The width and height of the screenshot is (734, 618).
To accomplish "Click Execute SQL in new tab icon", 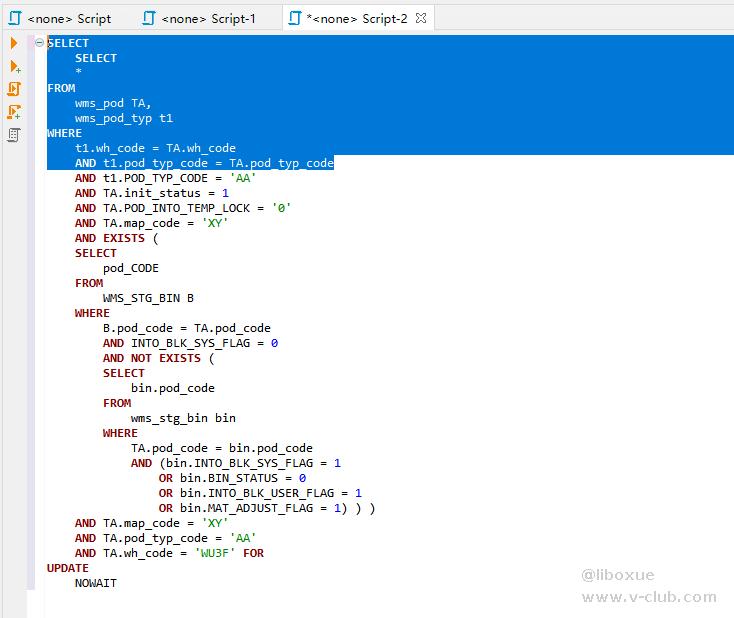I will (14, 66).
